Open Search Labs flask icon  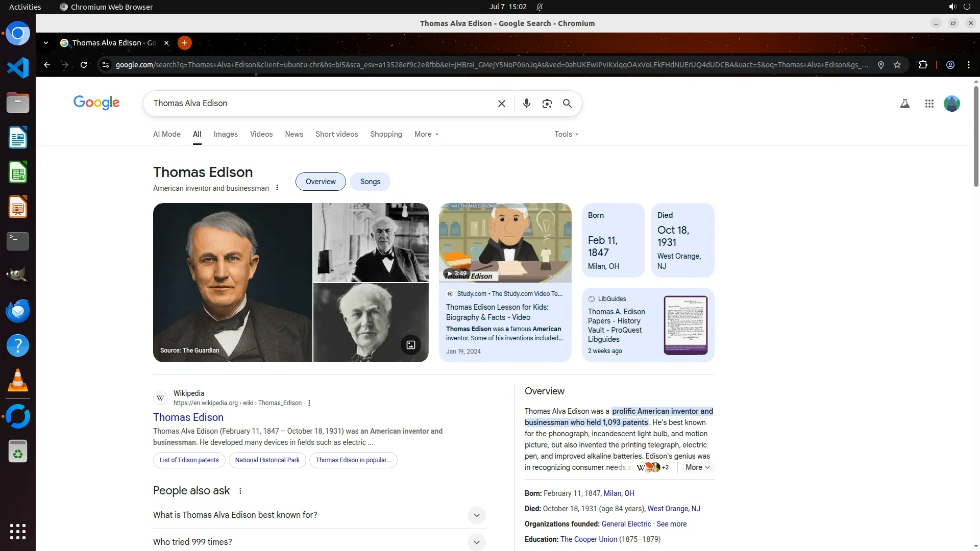(904, 104)
